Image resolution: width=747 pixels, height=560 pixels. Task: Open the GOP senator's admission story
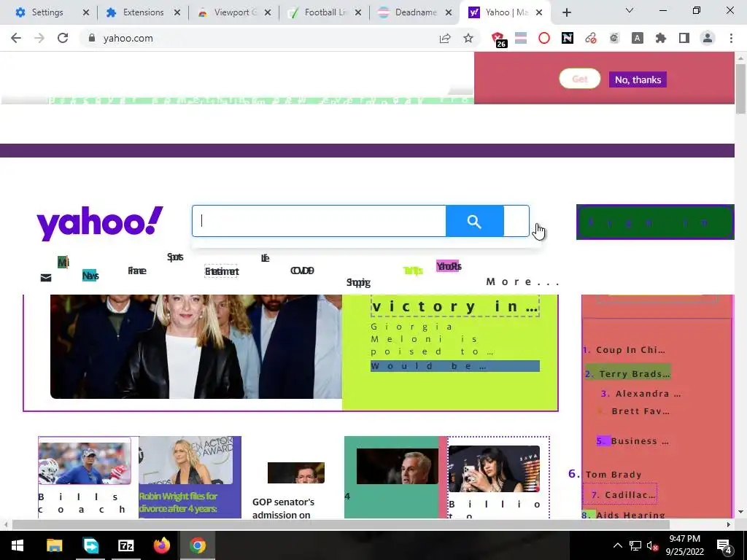(x=284, y=508)
